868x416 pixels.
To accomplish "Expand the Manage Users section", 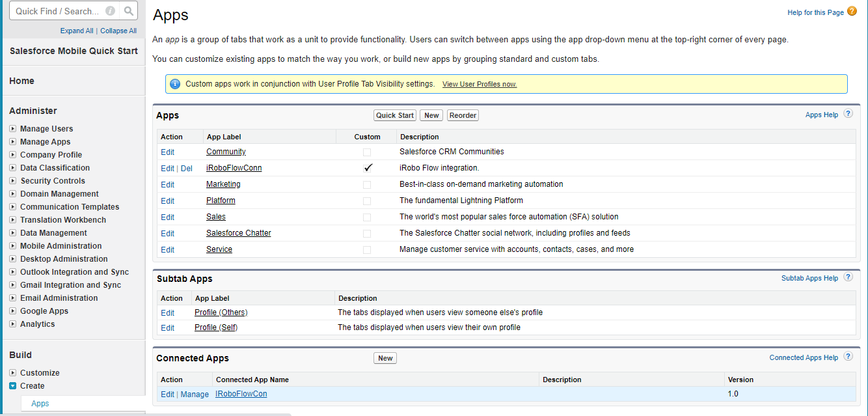I will 13,129.
